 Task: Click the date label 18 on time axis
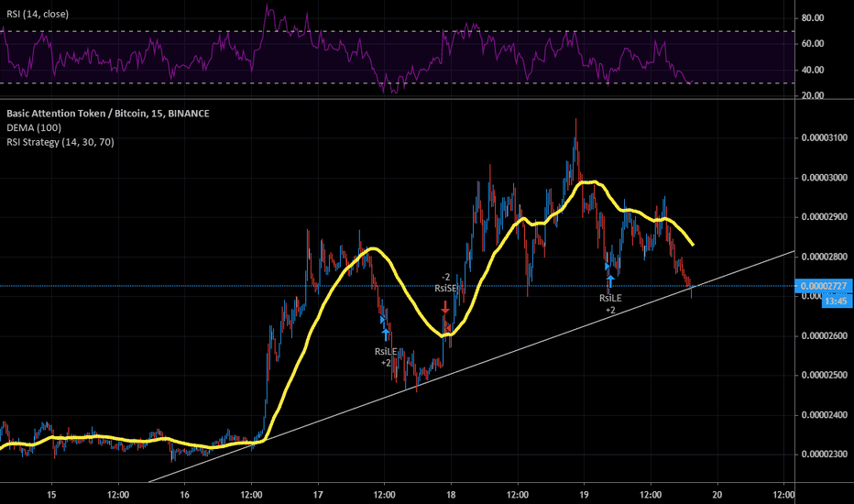pos(451,495)
